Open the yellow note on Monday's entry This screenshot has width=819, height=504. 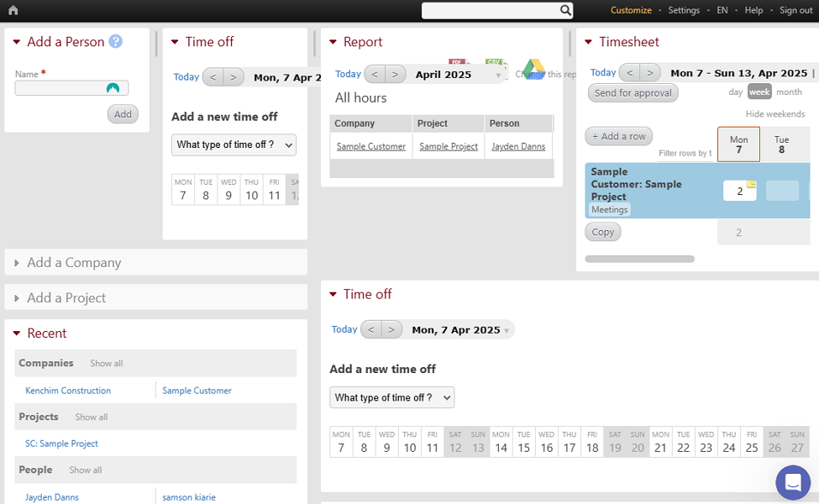[751, 184]
